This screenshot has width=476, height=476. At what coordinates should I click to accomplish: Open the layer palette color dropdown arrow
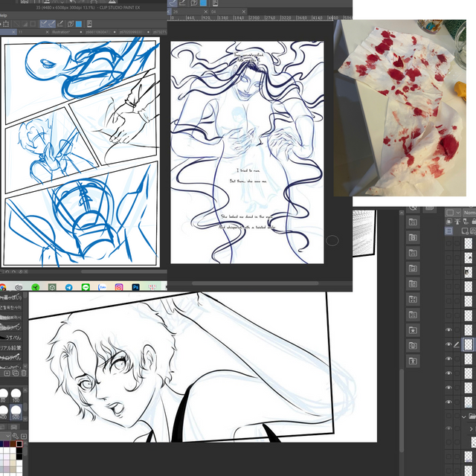point(458,213)
